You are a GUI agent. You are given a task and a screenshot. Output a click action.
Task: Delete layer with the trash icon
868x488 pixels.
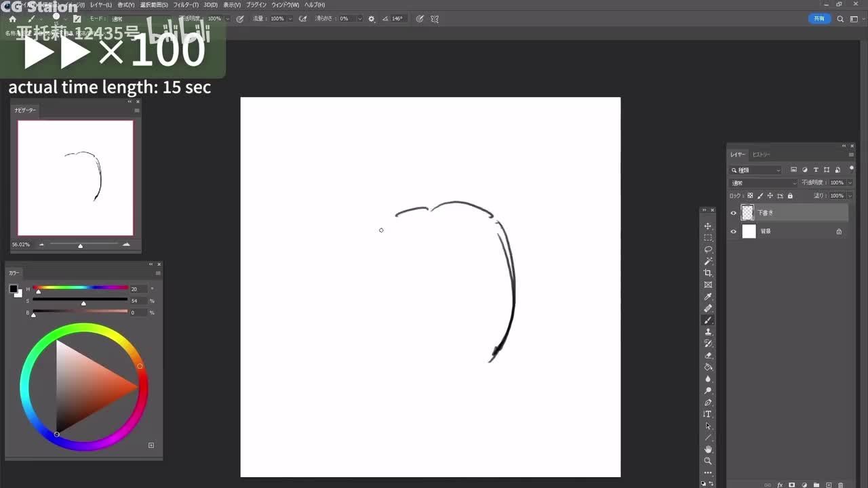tap(841, 485)
